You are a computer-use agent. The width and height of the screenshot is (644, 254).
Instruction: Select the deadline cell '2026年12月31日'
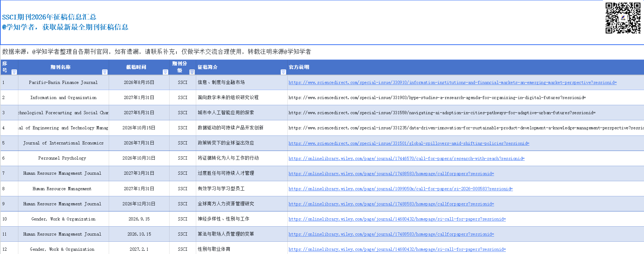[139, 204]
